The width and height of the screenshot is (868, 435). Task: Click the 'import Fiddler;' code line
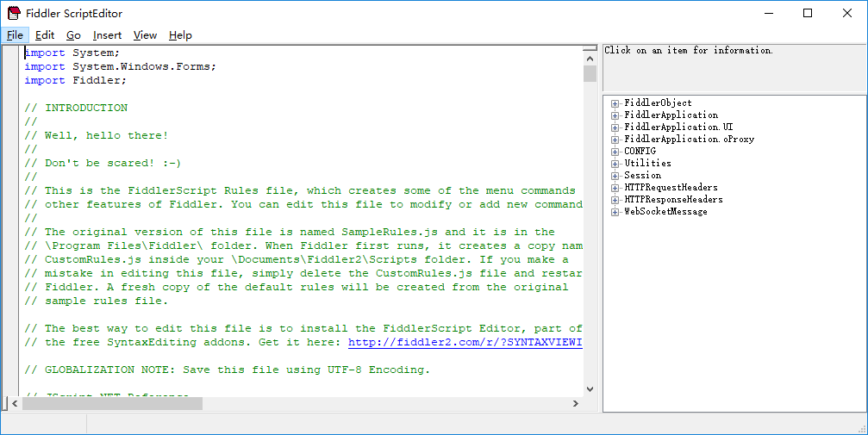click(x=75, y=81)
